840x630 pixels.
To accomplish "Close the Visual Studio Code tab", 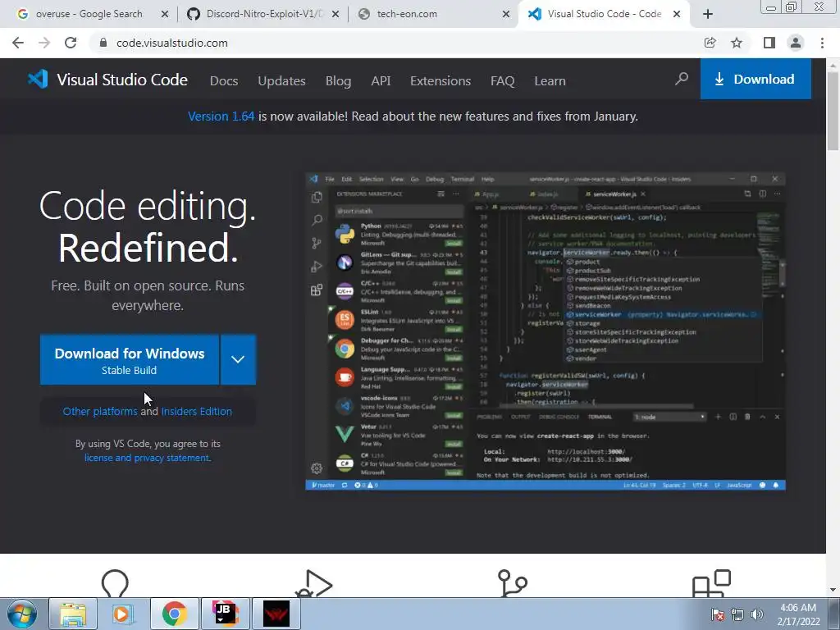I will point(677,15).
